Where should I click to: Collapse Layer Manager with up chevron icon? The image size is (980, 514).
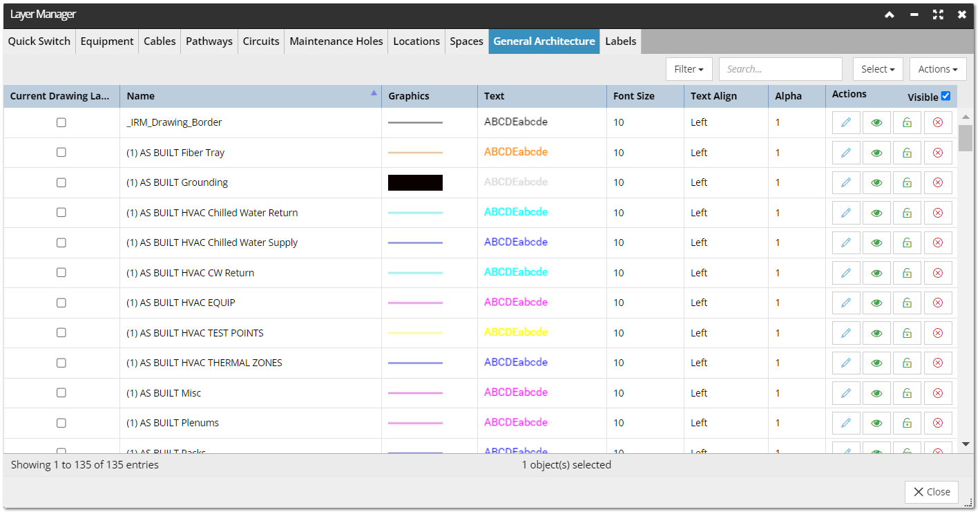[x=890, y=15]
